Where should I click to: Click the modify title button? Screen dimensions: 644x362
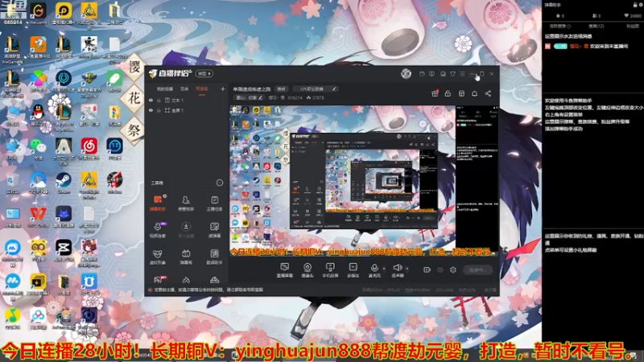pos(281,88)
